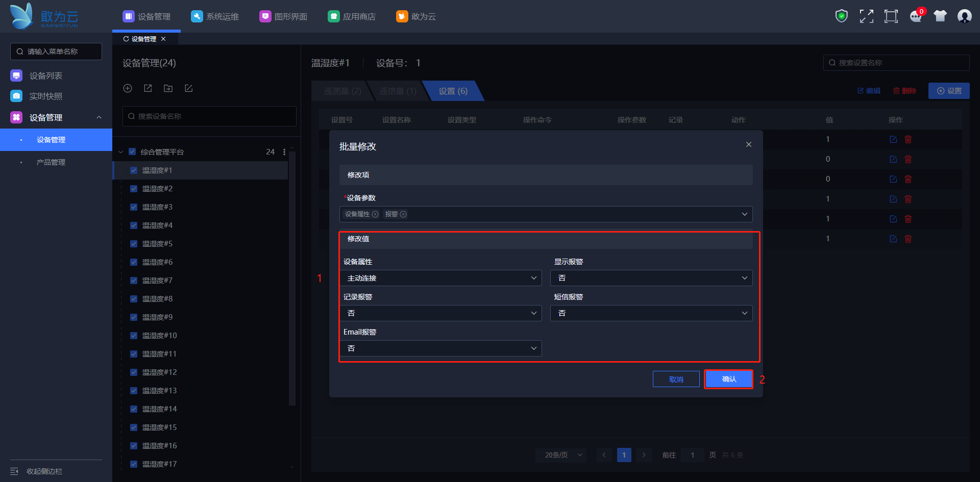Collapse the 综合管理平台 tree node
Image resolution: width=980 pixels, height=482 pixels.
pyautogui.click(x=121, y=152)
